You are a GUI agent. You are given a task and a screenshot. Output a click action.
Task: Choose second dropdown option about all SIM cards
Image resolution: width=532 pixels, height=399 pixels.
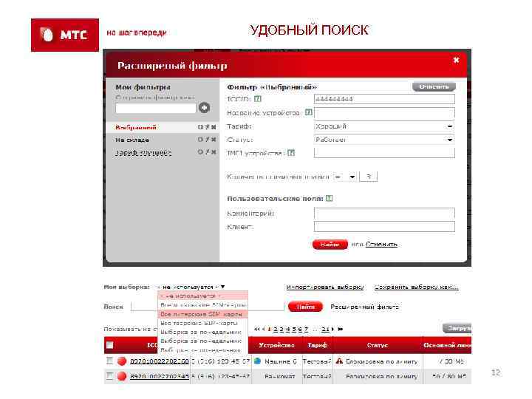202,305
